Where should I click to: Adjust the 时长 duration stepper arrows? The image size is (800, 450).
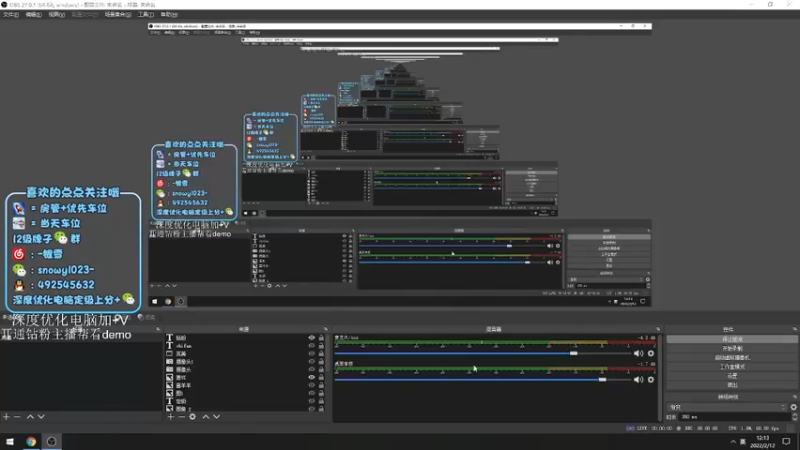794,417
